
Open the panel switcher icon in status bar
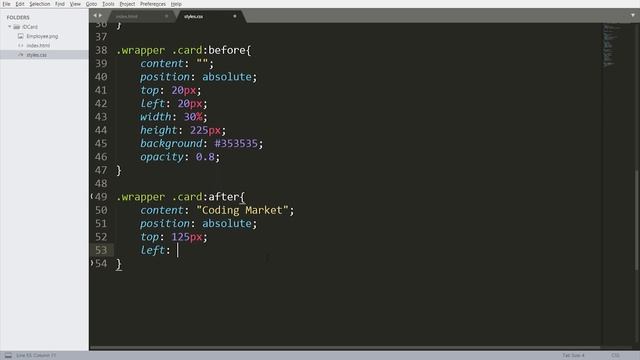pyautogui.click(x=8, y=356)
